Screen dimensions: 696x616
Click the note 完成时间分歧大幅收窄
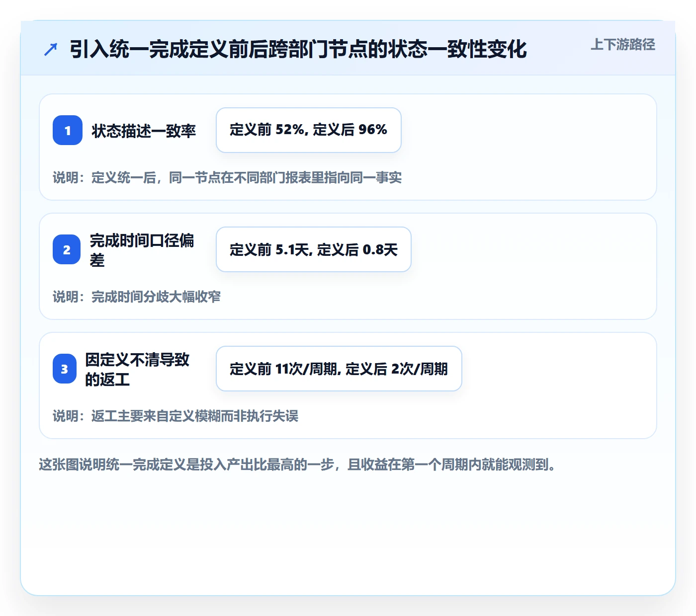tap(156, 297)
